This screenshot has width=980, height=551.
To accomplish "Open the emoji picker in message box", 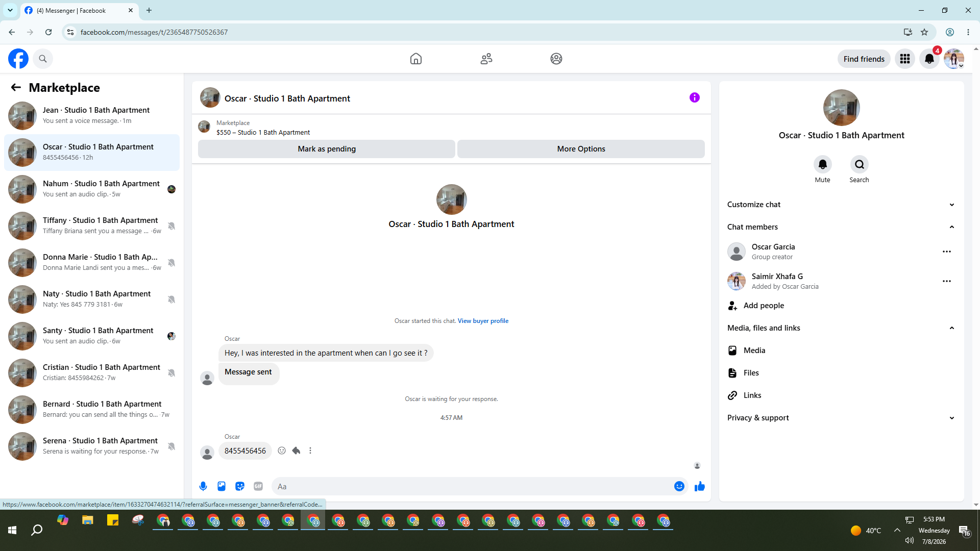I will point(679,486).
